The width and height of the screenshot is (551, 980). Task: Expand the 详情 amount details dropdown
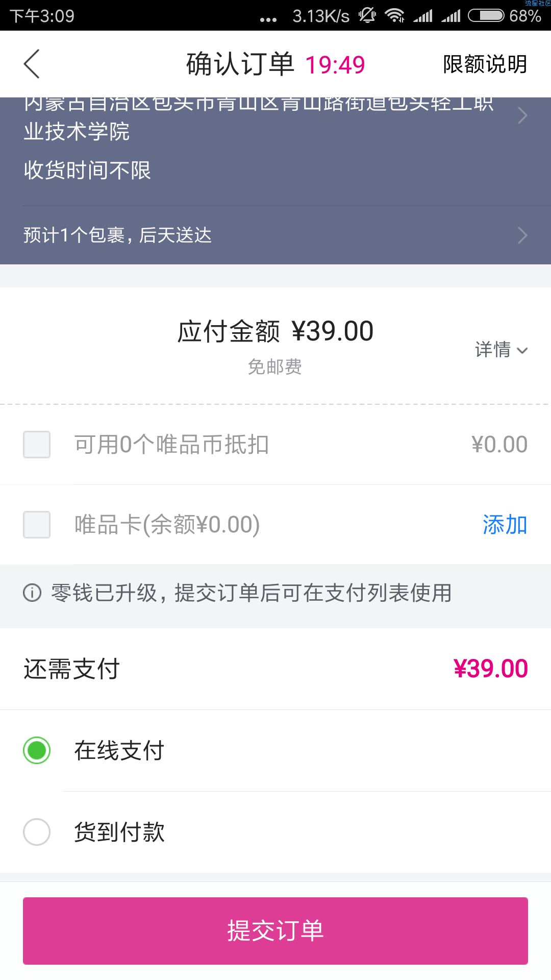pos(501,350)
